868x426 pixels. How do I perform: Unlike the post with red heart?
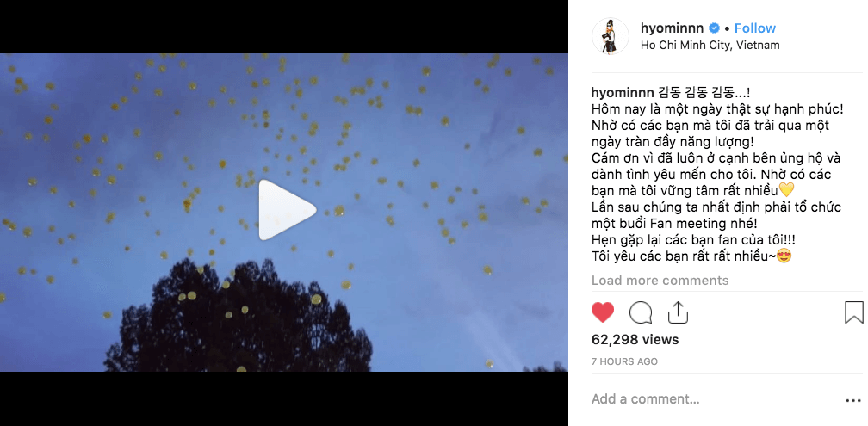pyautogui.click(x=603, y=312)
